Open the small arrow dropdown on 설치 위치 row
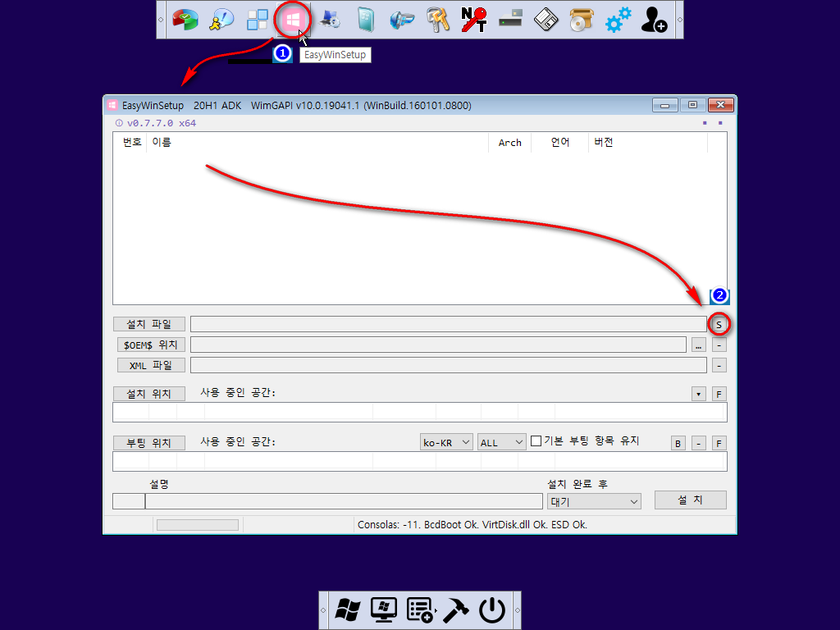The image size is (840, 630). (x=699, y=395)
